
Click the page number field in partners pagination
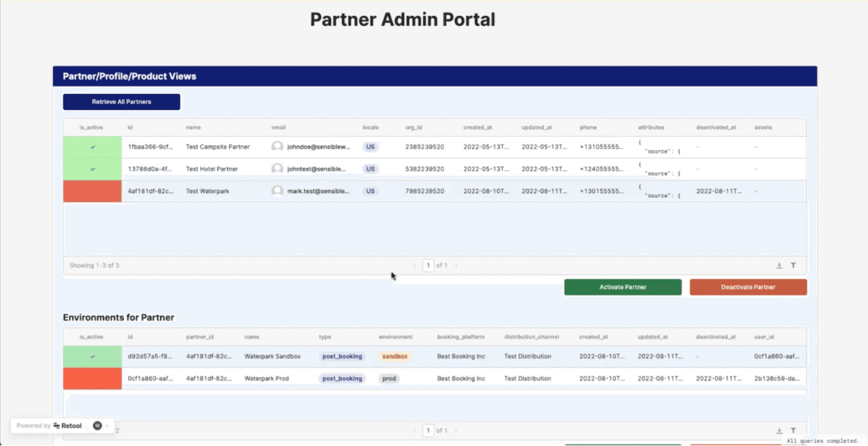428,265
